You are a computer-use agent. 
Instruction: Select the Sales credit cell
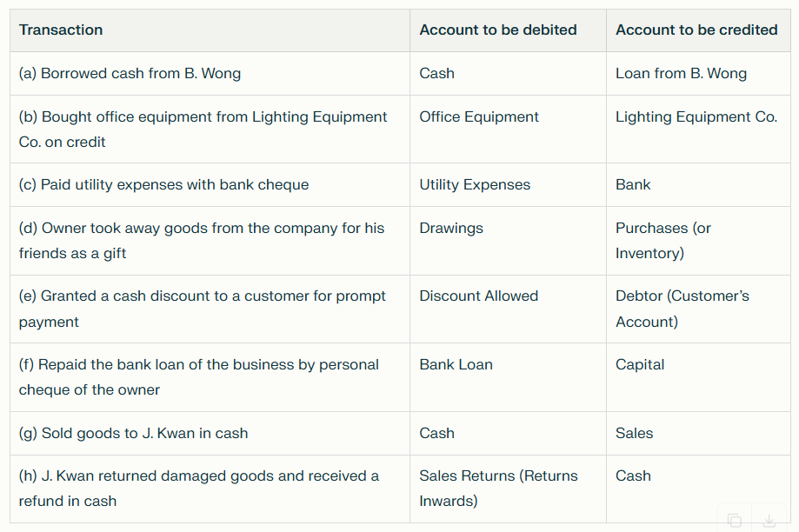[x=635, y=434]
